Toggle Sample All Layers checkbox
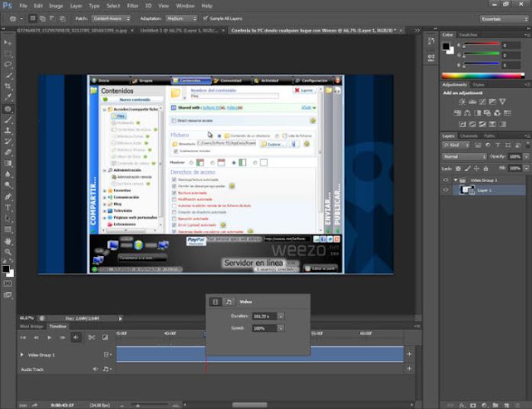The width and height of the screenshot is (532, 409). [205, 18]
